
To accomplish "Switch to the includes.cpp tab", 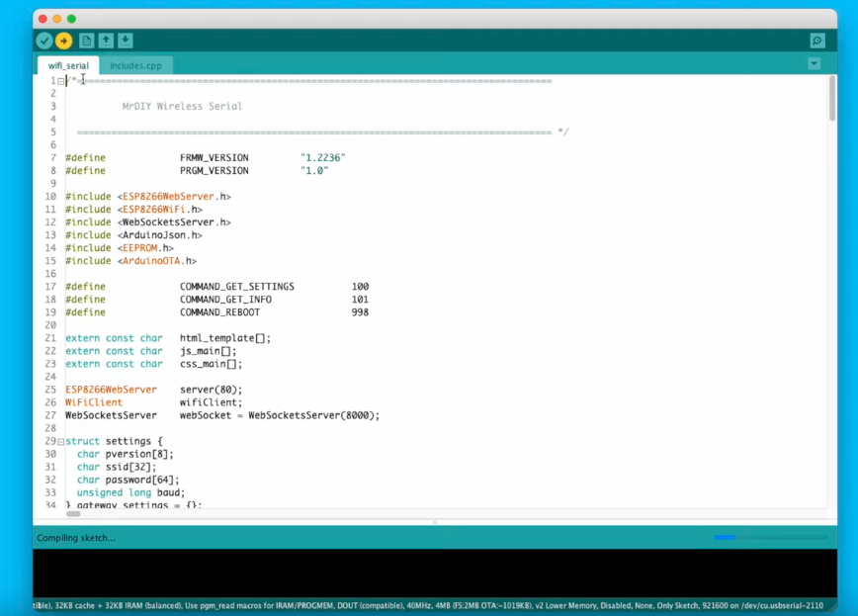I will [135, 65].
